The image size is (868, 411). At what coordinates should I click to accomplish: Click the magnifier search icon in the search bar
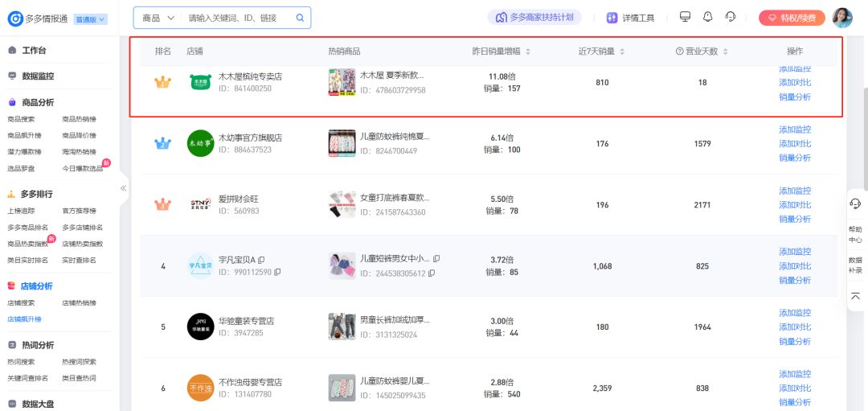300,18
